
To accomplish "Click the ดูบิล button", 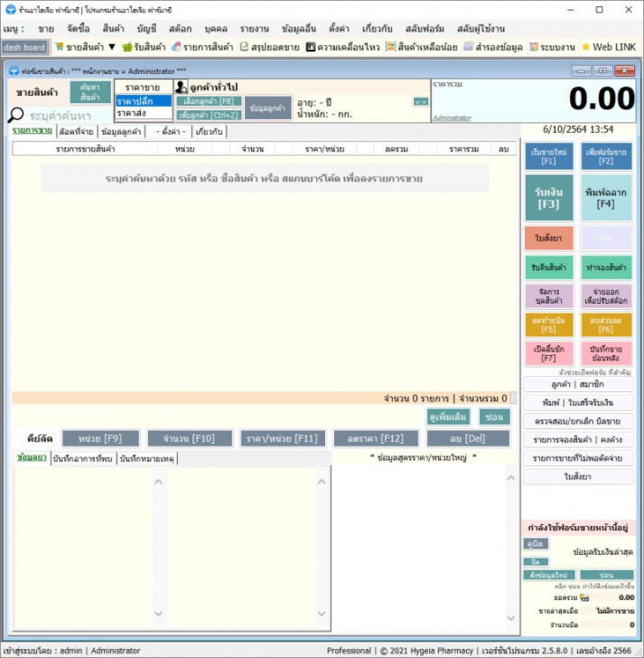I will tap(536, 544).
